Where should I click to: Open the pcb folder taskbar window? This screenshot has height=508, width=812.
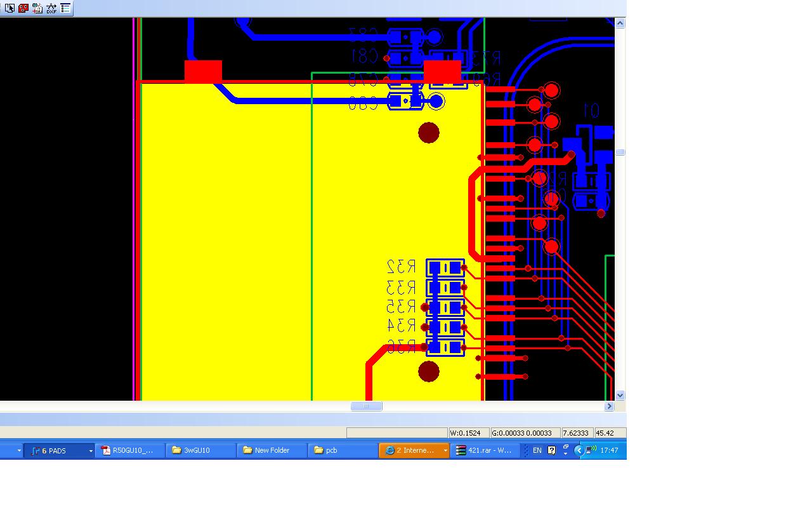343,451
